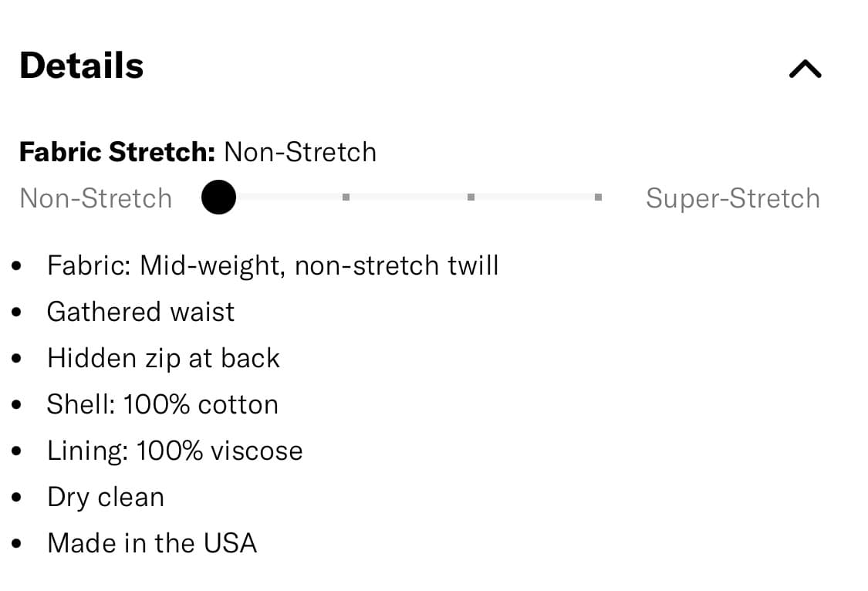
Task: Select the Lining: 100% viscose line
Action: (174, 451)
